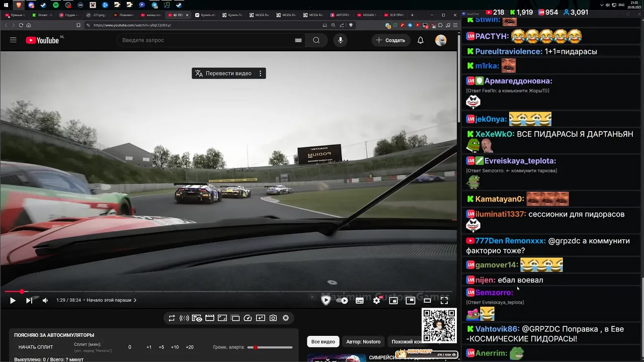This screenshot has width=644, height=362.
Task: Enable the loop icon in enhancer toolbar
Action: [172, 318]
